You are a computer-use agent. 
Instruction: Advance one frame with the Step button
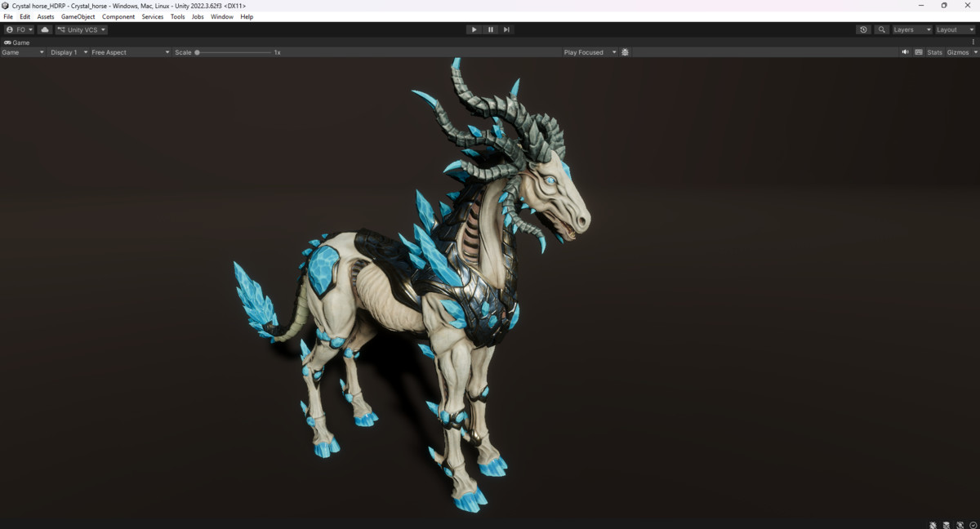tap(506, 29)
